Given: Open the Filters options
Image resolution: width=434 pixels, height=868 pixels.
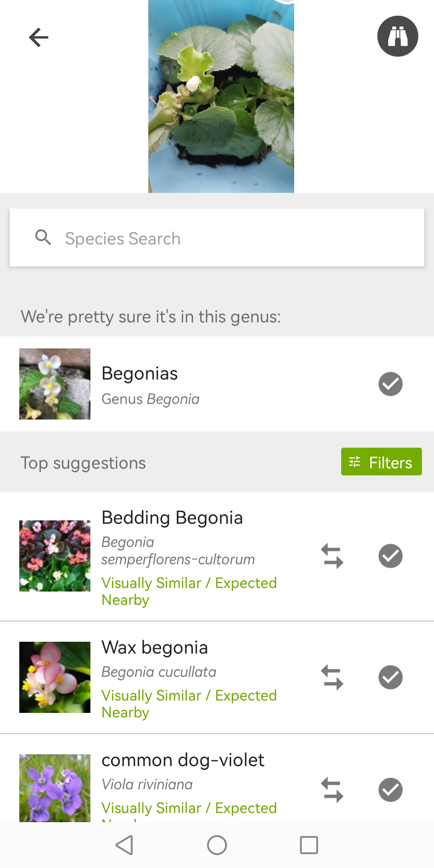Looking at the screenshot, I should (x=381, y=462).
